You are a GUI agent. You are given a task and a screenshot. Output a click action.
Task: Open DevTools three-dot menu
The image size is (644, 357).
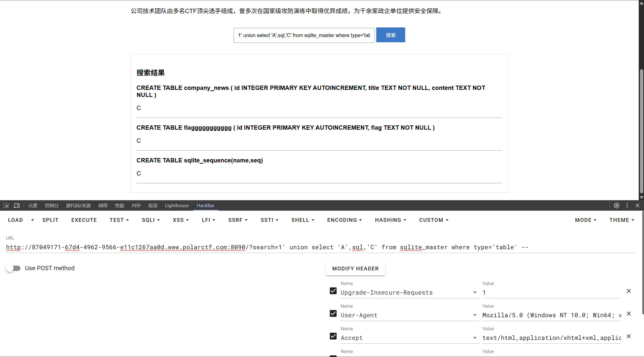coord(627,205)
